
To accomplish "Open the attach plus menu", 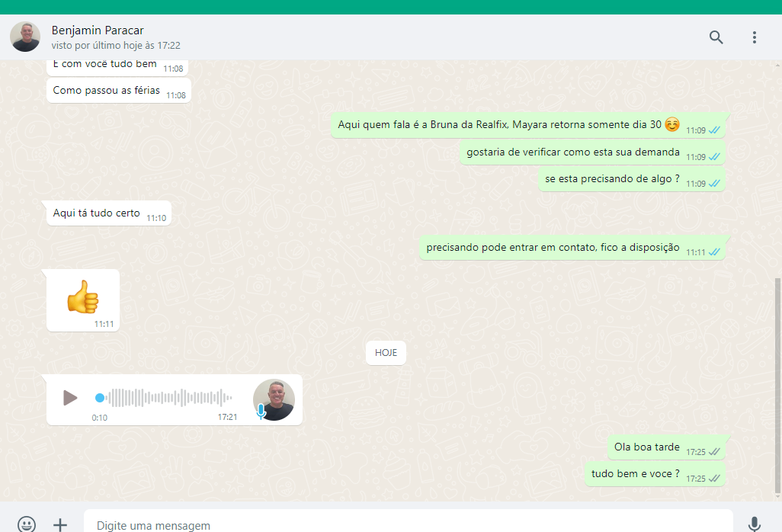I will click(x=60, y=524).
